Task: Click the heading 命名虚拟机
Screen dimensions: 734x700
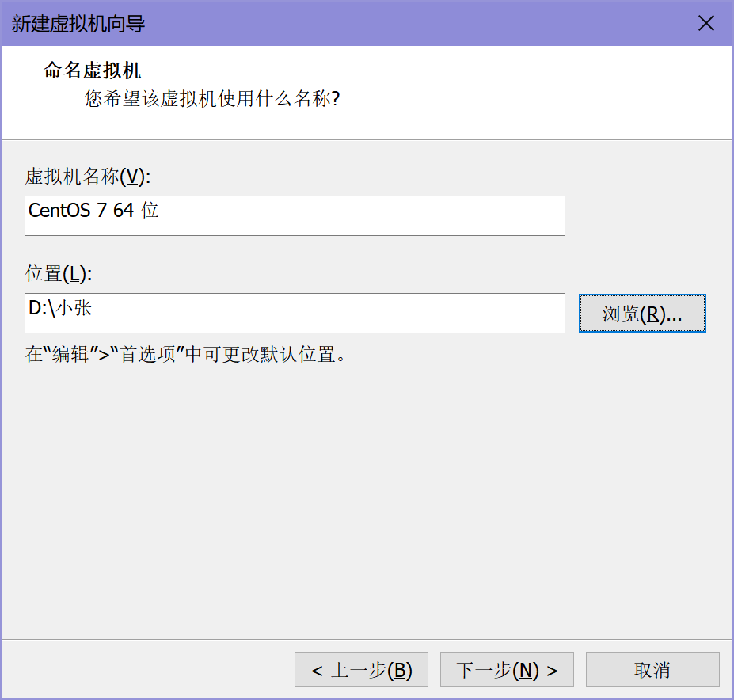Action: [92, 70]
